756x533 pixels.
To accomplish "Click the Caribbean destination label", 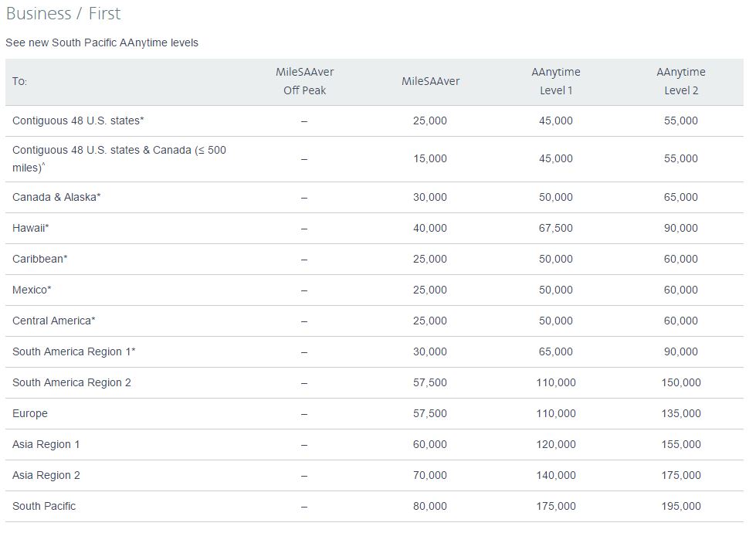I will 39,259.
